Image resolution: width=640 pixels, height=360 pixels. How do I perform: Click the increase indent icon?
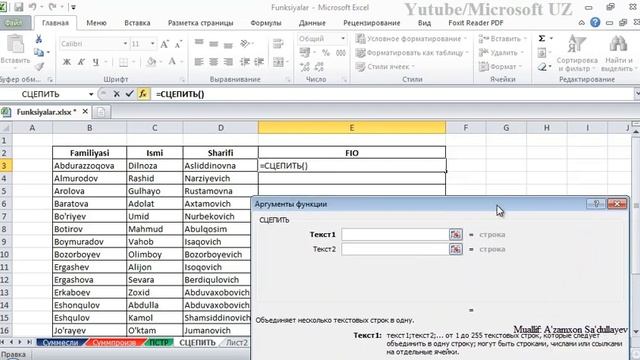(259, 62)
